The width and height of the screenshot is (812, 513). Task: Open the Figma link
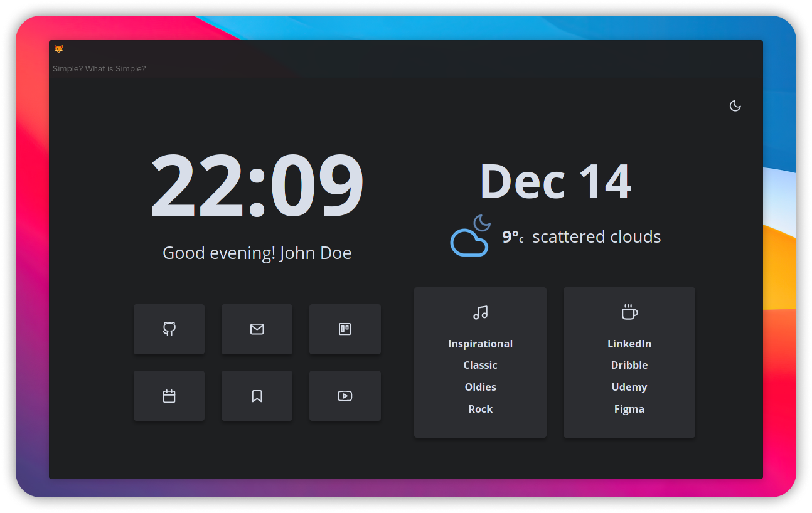tap(629, 409)
